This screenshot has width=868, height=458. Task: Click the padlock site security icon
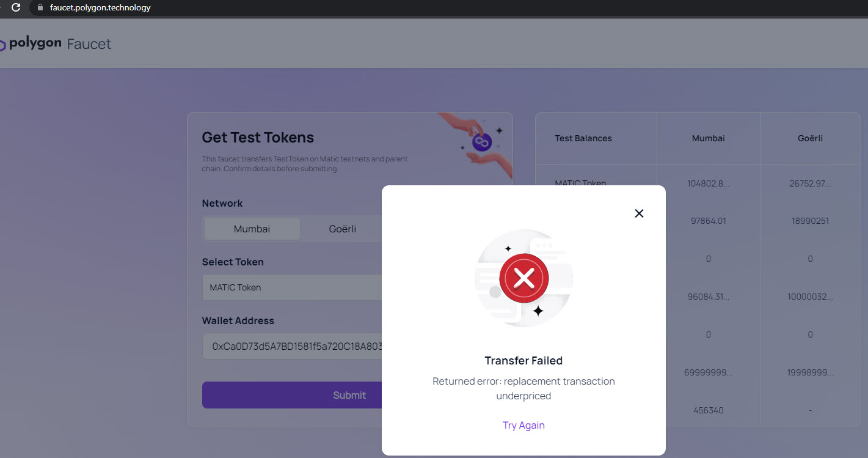click(x=40, y=8)
